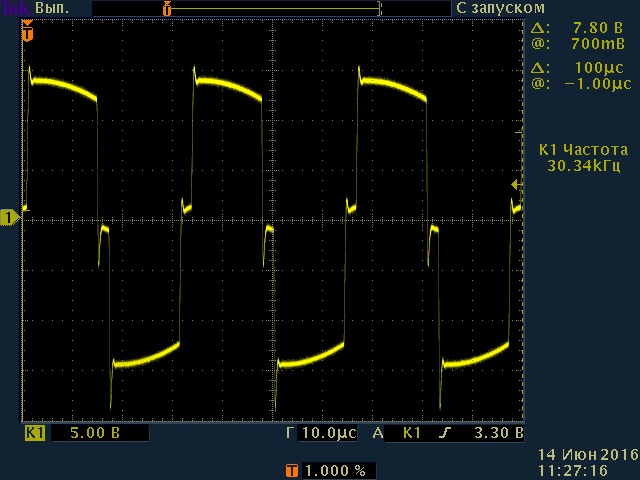
Task: Click the orange T icon beside 1.000 %
Action: [x=292, y=470]
